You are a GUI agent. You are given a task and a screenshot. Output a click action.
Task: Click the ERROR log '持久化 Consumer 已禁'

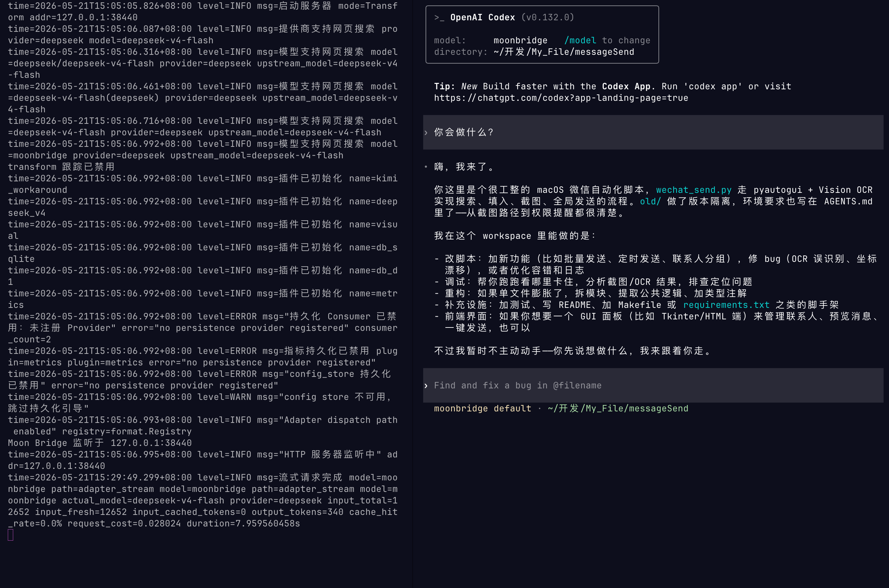(203, 328)
